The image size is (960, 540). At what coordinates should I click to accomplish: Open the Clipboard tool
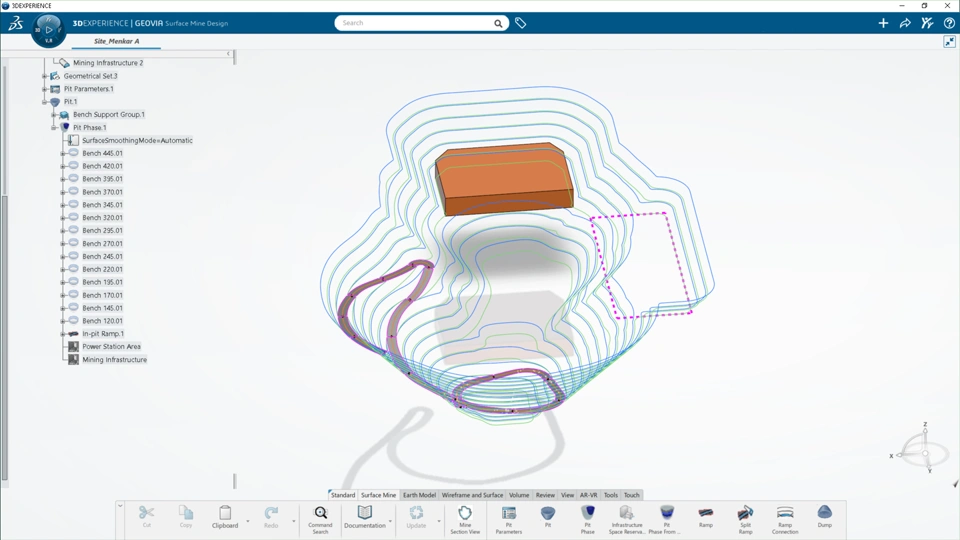coord(225,517)
